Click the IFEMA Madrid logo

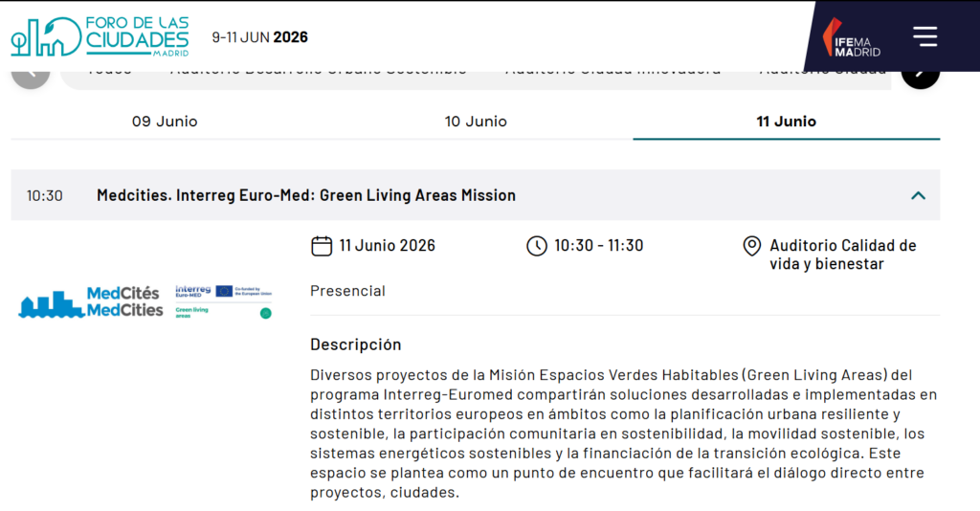coord(851,37)
